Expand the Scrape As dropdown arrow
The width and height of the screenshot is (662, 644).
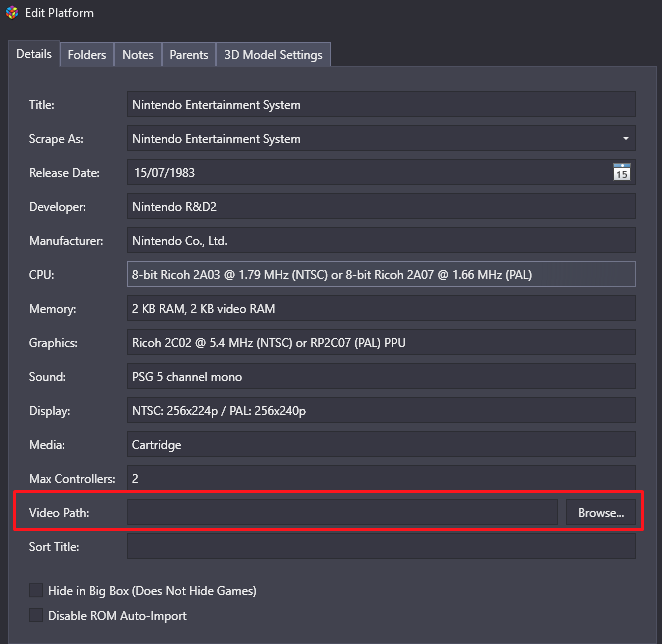(626, 139)
